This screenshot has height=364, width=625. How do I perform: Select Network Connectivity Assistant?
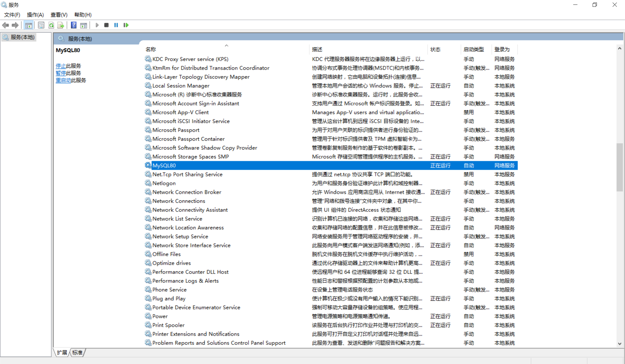[331, 210]
